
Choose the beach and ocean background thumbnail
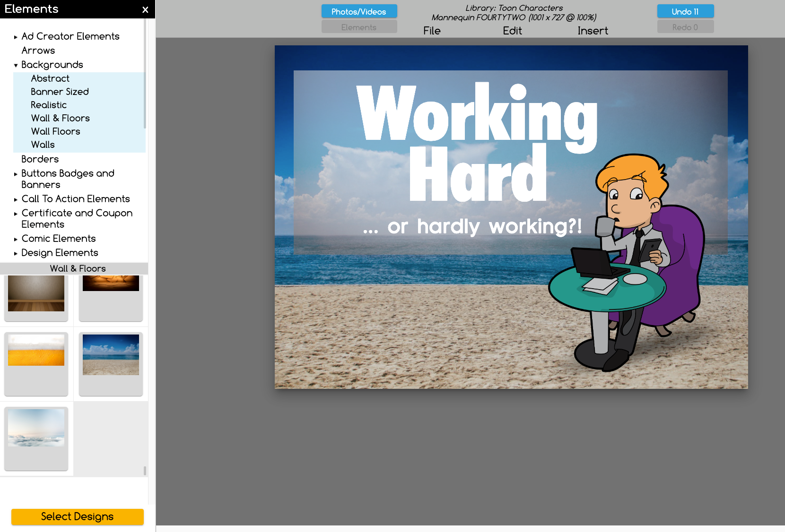pyautogui.click(x=111, y=355)
